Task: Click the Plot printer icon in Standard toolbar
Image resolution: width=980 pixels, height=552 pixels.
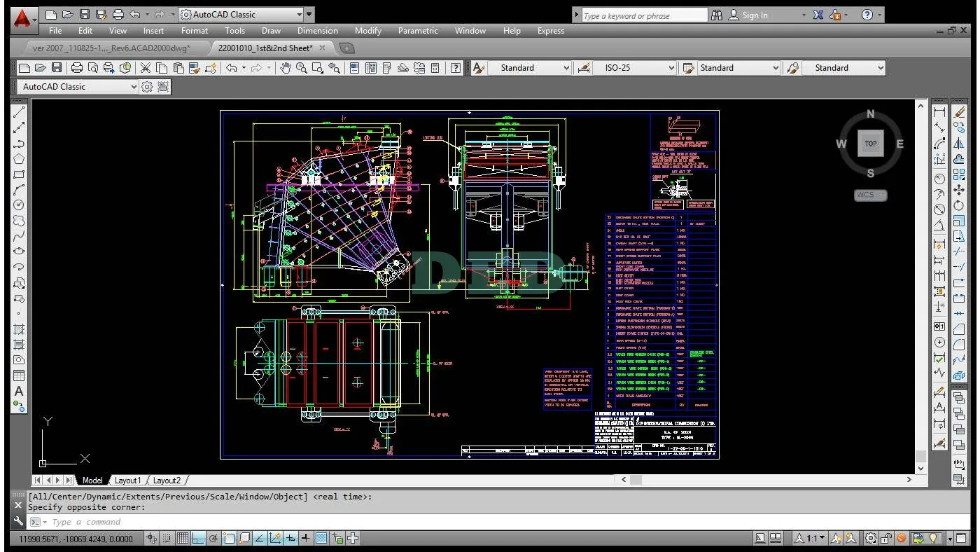Action: 77,68
